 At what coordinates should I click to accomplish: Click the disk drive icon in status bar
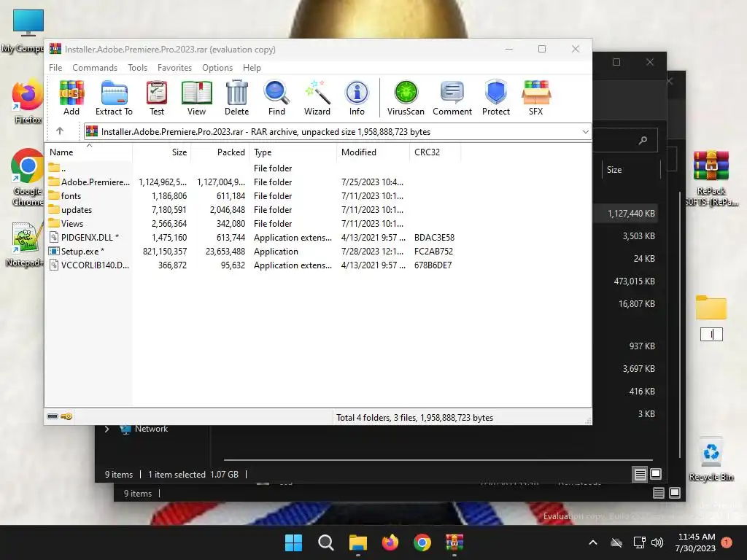[x=53, y=416]
